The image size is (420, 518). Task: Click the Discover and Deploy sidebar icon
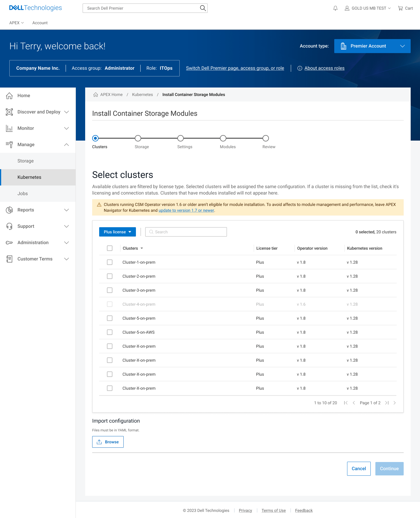pos(9,112)
